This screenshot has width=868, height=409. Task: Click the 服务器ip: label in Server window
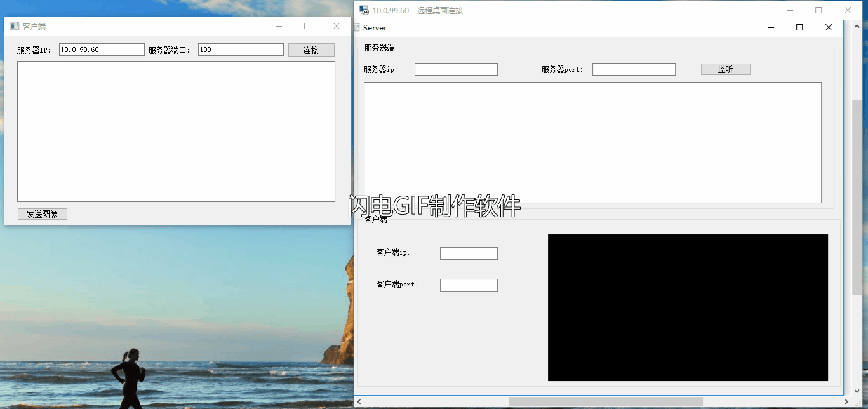[380, 70]
